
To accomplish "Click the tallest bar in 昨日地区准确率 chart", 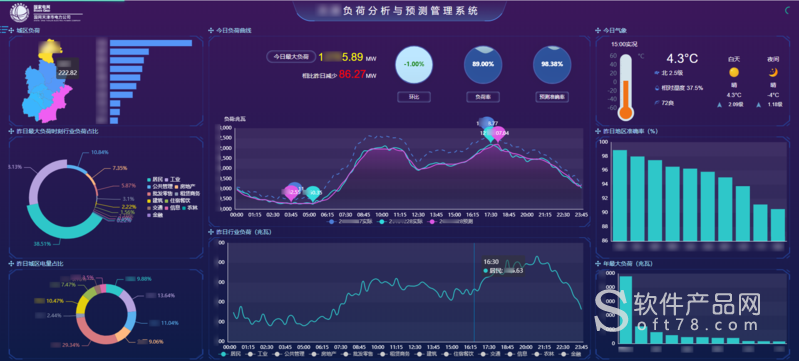I will pyautogui.click(x=620, y=195).
